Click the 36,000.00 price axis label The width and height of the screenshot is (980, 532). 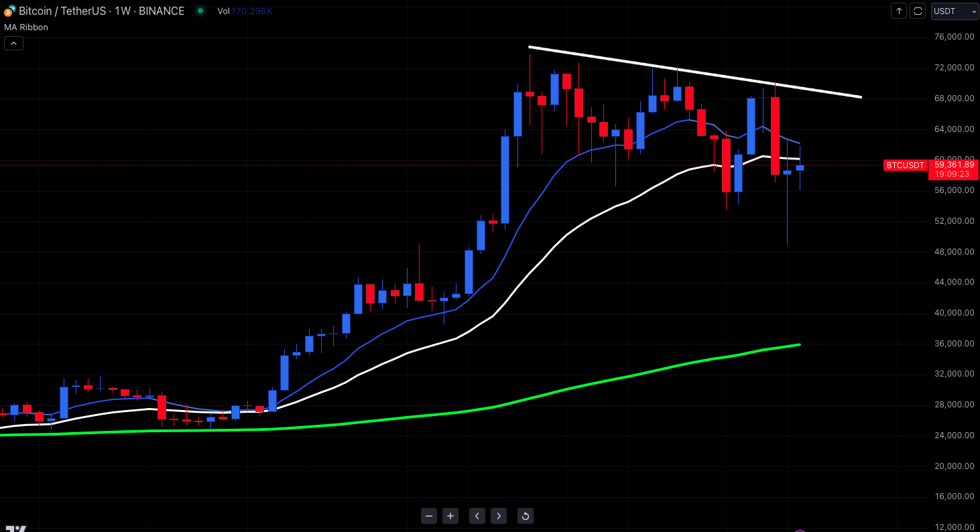tap(954, 344)
